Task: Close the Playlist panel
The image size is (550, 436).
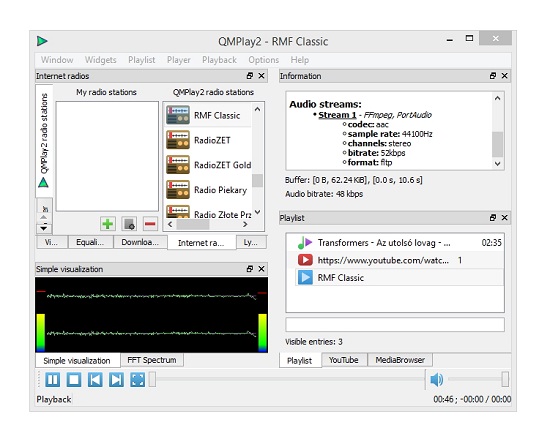Action: (x=504, y=218)
